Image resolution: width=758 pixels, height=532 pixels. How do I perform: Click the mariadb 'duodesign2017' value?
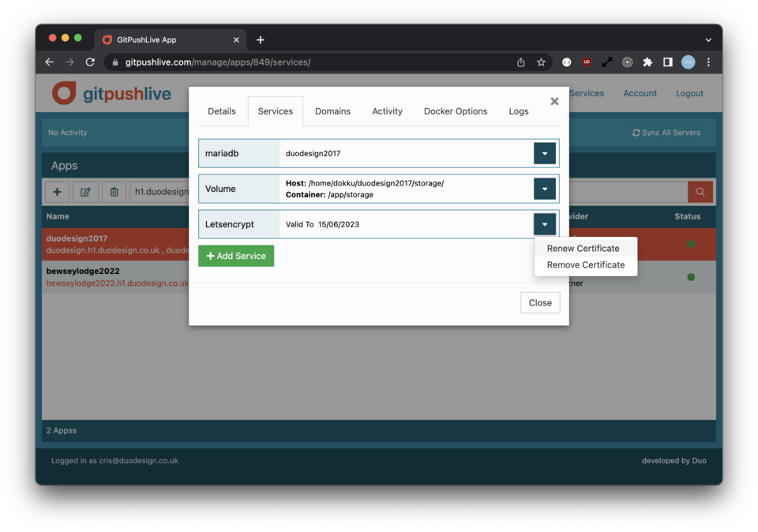tap(313, 153)
